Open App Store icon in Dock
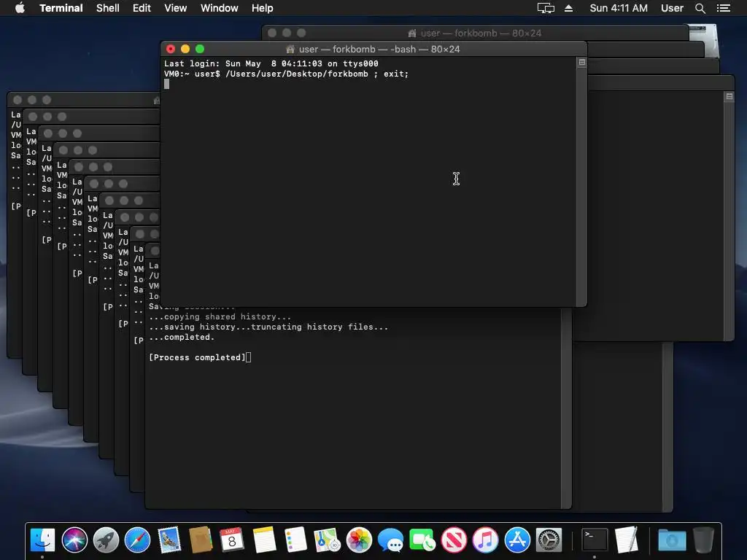The height and width of the screenshot is (560, 747). (517, 540)
